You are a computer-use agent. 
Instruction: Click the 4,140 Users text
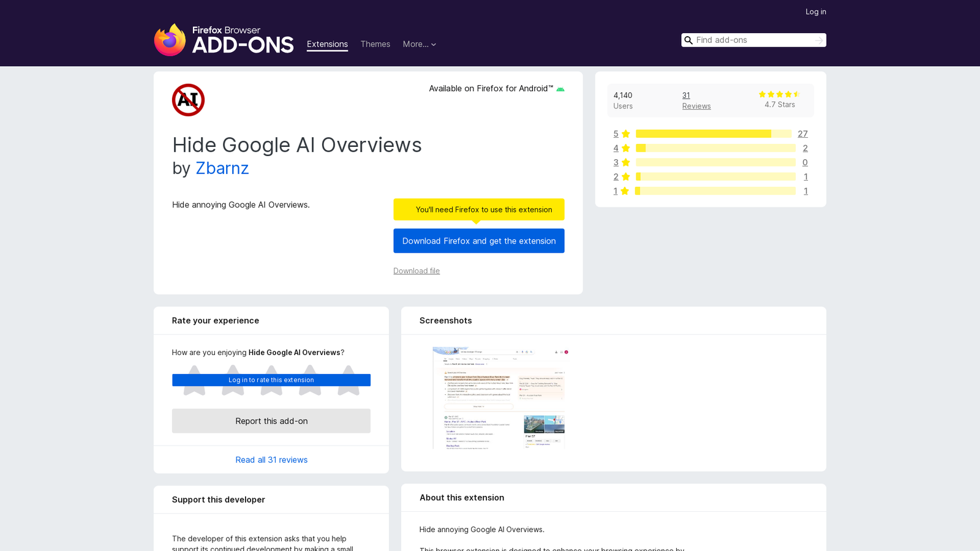tap(623, 100)
